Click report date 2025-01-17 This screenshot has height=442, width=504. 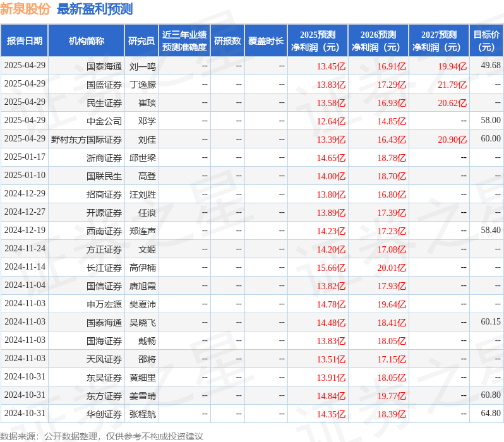click(25, 157)
